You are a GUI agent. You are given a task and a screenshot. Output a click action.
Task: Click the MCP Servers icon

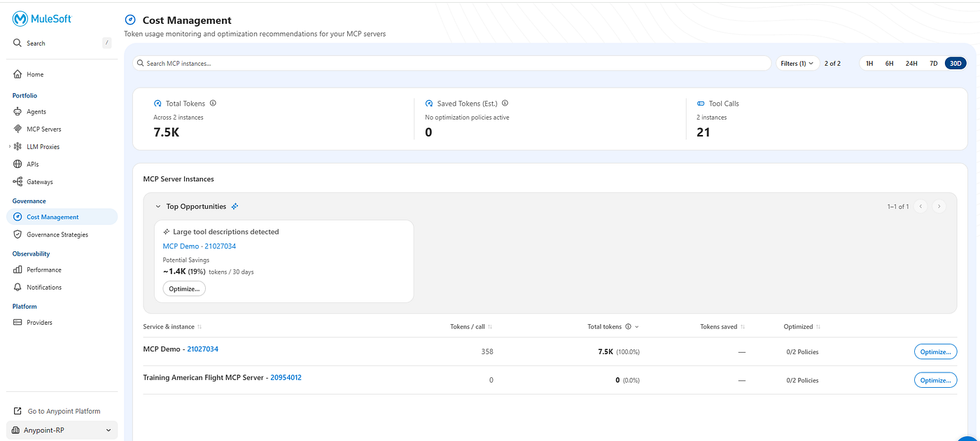point(18,129)
